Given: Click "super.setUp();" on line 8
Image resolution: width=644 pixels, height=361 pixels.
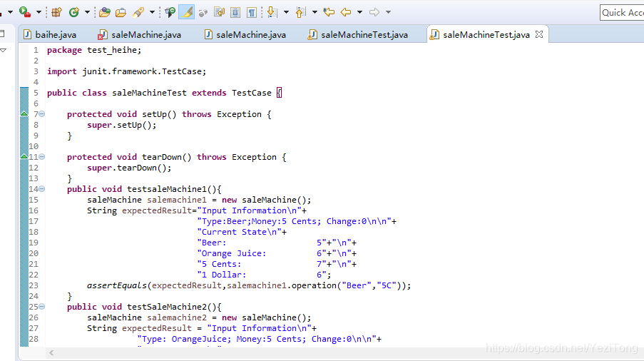Looking at the screenshot, I should [x=121, y=125].
